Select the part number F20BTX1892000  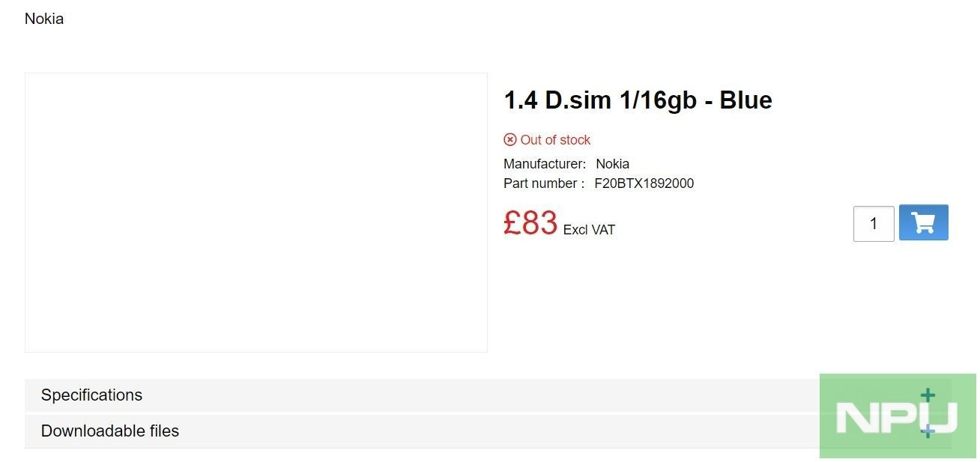point(644,183)
